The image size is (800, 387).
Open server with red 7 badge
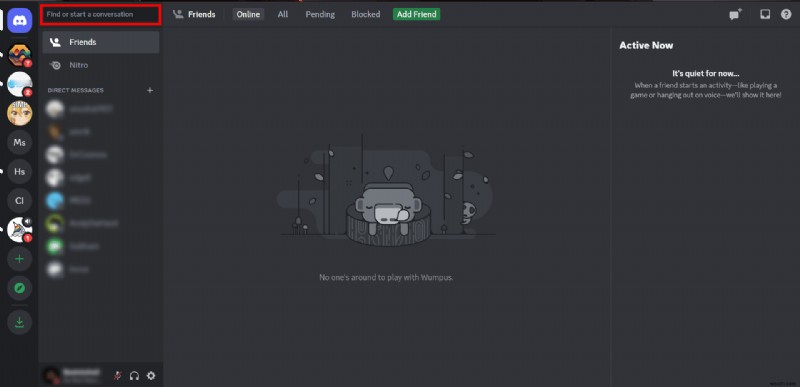pos(19,55)
